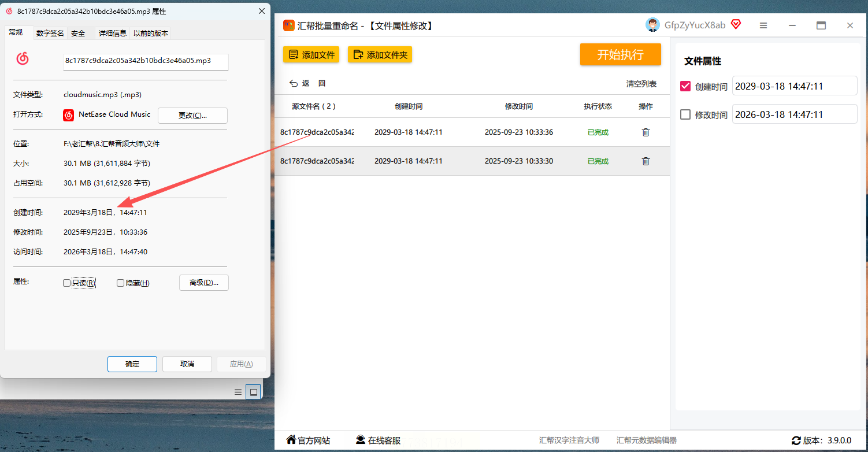This screenshot has width=868, height=452.
Task: Select row with modified time 2025-09-23 10:33:30
Action: (x=472, y=161)
